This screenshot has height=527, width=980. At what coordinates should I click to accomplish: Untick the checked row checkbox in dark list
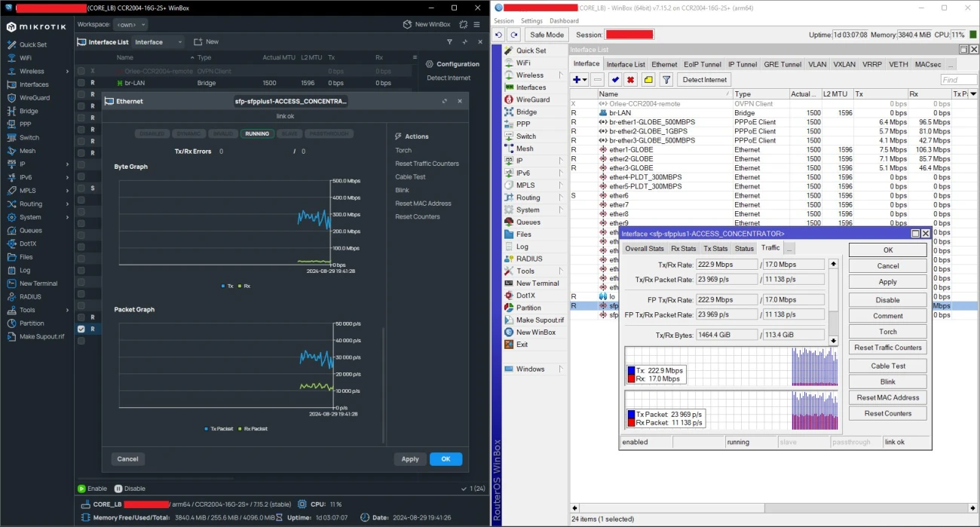coord(81,329)
